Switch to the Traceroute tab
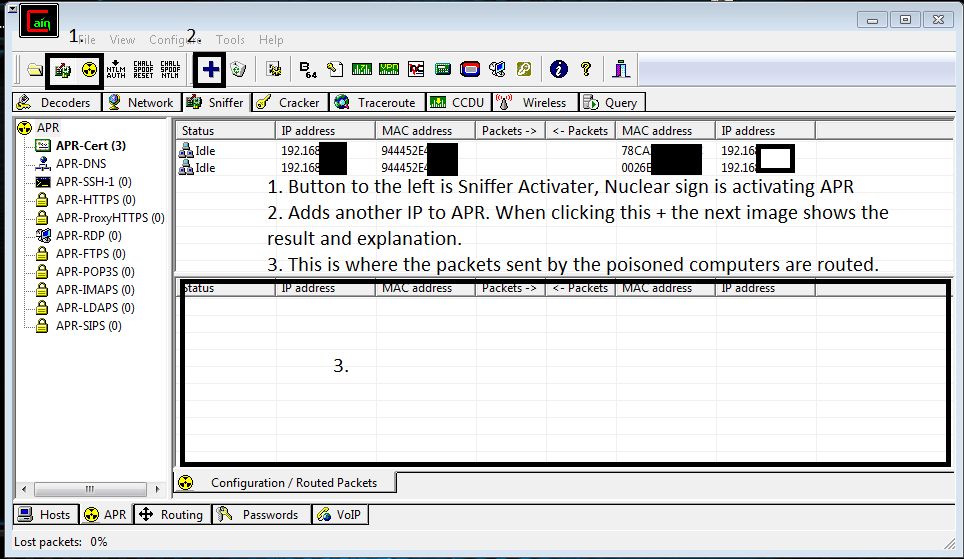 [377, 103]
